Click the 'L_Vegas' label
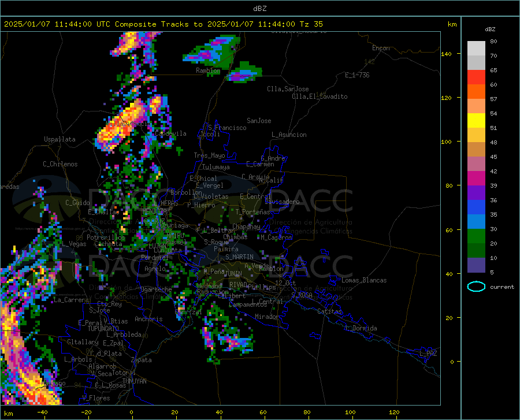This screenshot has height=420, width=520. [74, 244]
